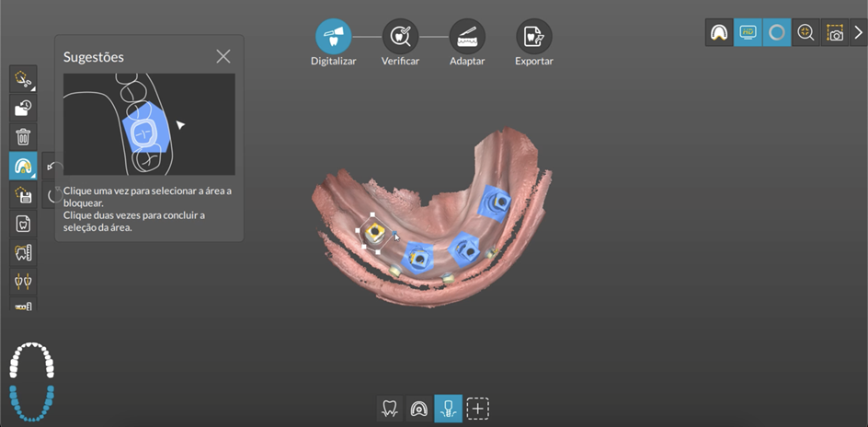Open the Digitalizar workflow step
Viewport: 868px width, 427px height.
pos(333,37)
